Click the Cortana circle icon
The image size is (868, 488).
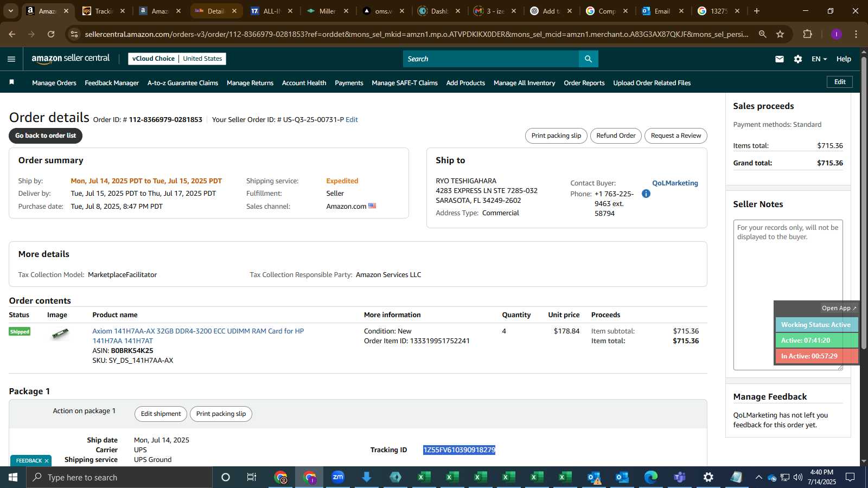pos(226,477)
